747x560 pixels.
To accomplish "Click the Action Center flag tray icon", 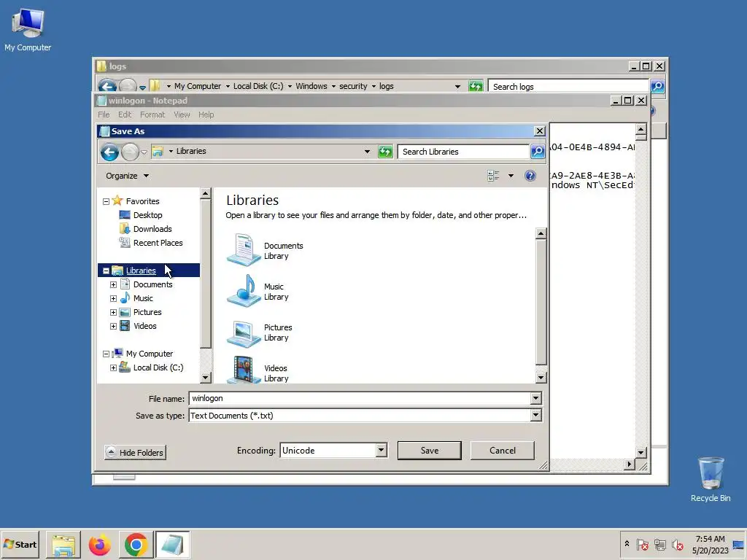I will (x=642, y=544).
